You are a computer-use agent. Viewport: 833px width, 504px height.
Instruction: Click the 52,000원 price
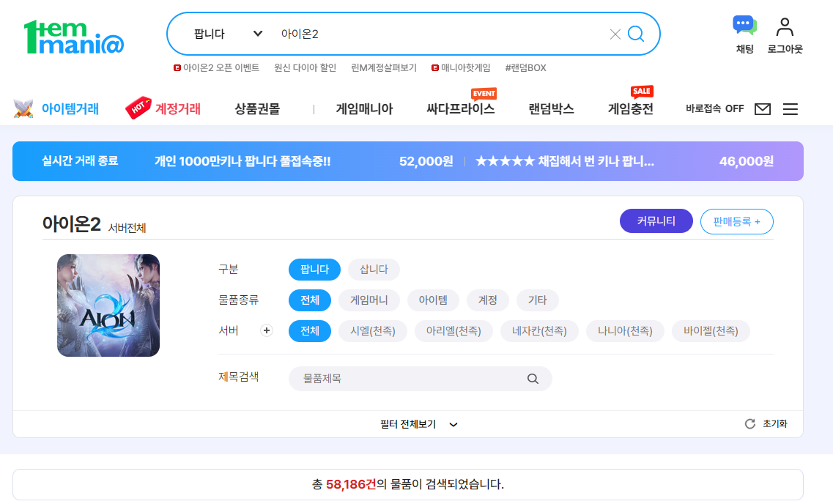coord(426,161)
